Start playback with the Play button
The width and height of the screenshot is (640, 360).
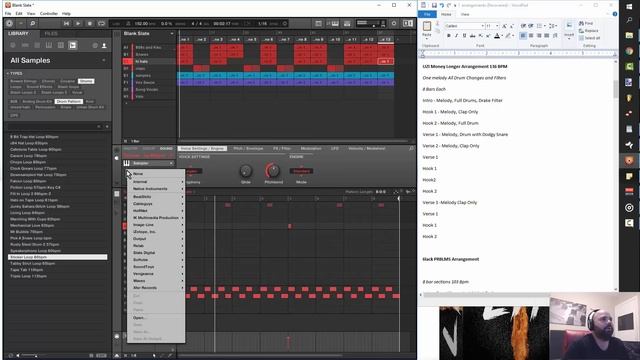[x=78, y=24]
